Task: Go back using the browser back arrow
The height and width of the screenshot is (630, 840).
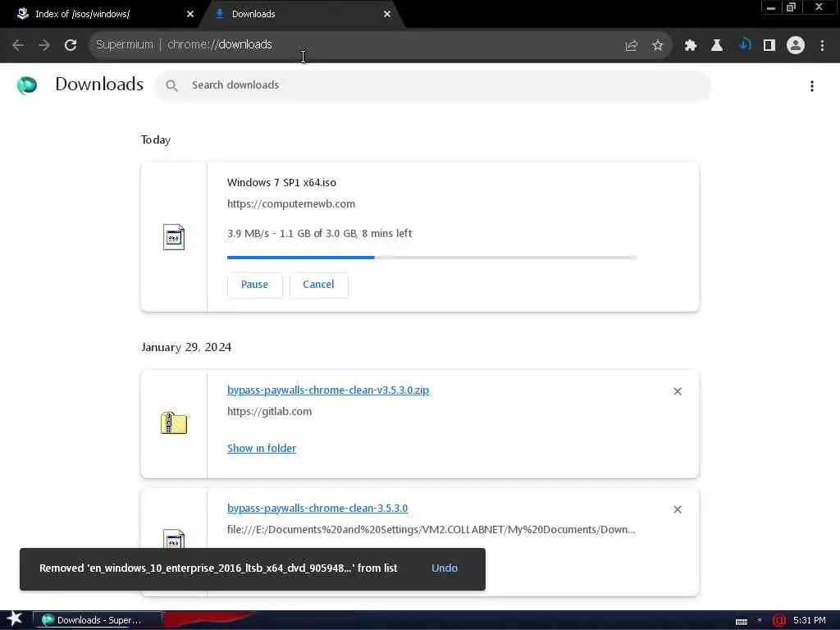Action: (18, 46)
